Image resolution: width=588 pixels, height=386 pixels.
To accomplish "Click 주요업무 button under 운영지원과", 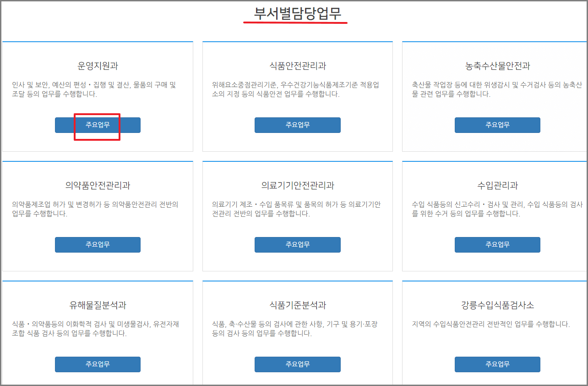I will [98, 125].
